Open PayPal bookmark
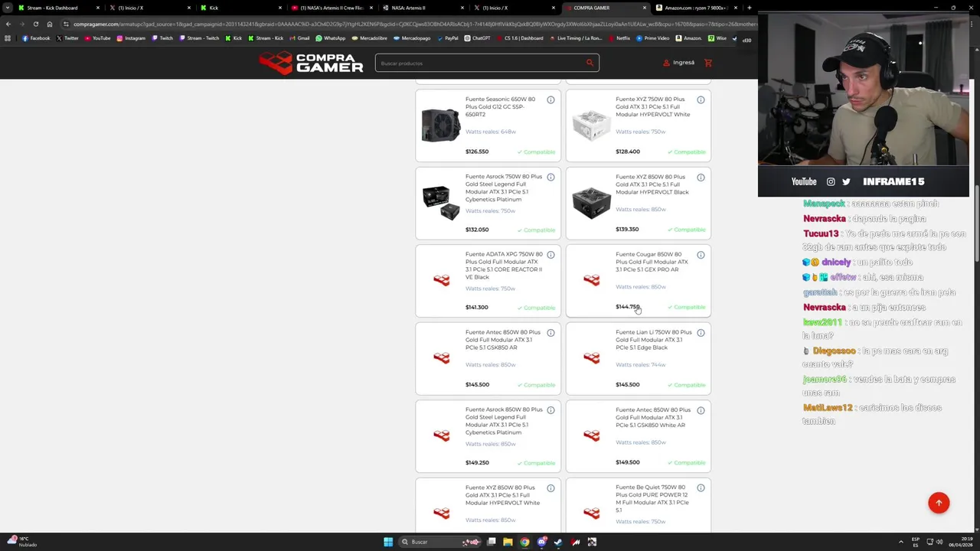980x551 pixels. coord(447,38)
